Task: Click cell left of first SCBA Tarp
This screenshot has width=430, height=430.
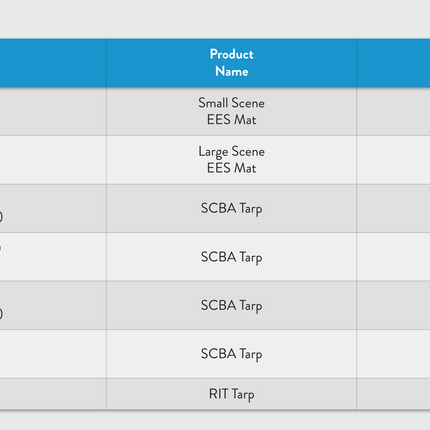Action: 53,208
